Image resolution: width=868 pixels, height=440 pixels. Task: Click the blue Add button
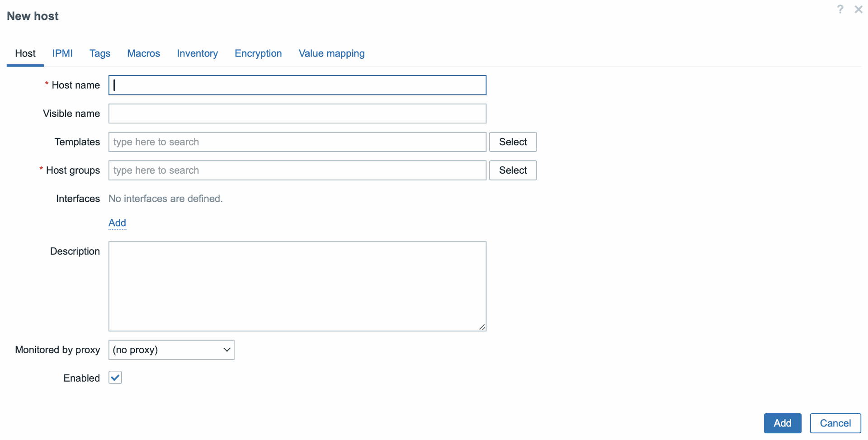(x=783, y=423)
